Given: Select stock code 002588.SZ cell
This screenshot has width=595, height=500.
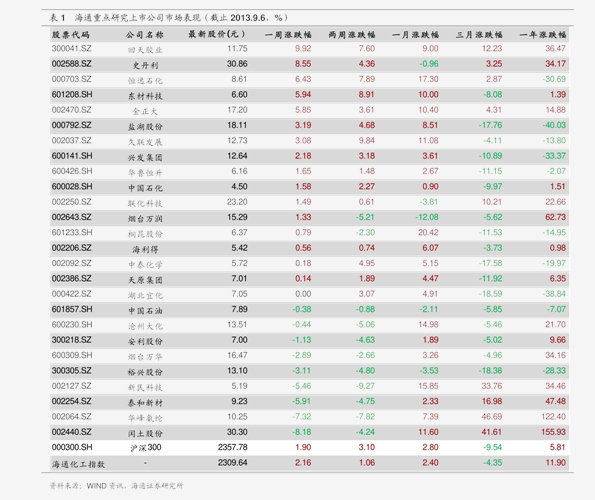Looking at the screenshot, I should 71,64.
